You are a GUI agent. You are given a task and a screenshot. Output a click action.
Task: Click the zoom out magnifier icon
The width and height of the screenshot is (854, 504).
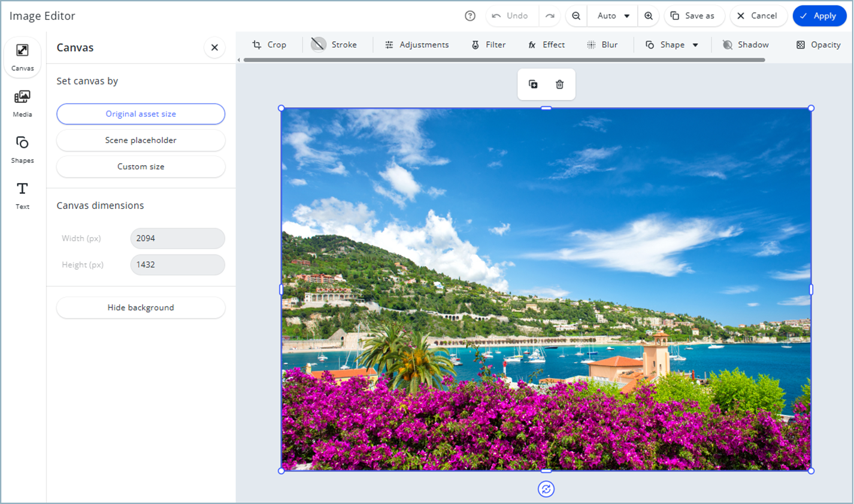(x=576, y=16)
